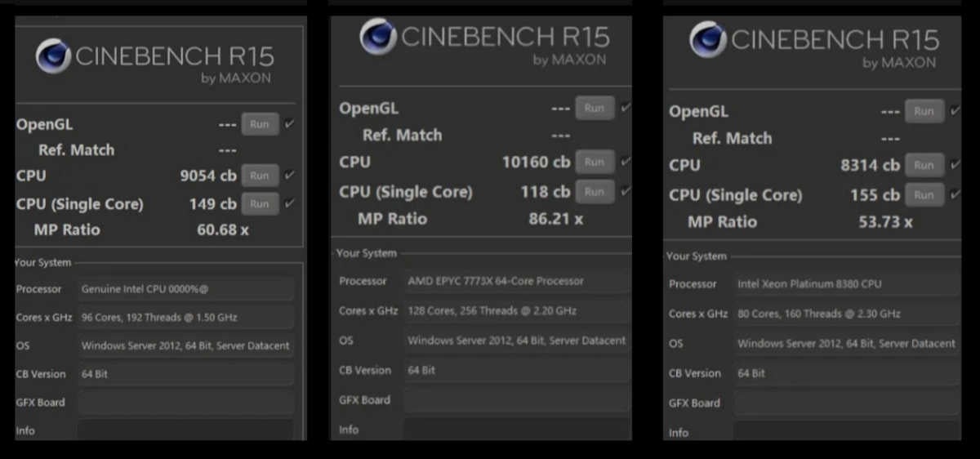Run single core test showing 118 cb
The width and height of the screenshot is (980, 459).
595,191
